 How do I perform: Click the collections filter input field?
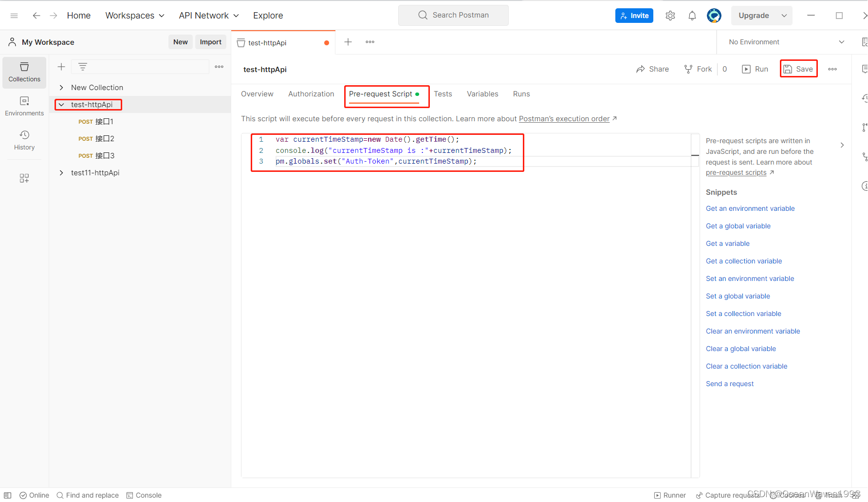pyautogui.click(x=140, y=67)
